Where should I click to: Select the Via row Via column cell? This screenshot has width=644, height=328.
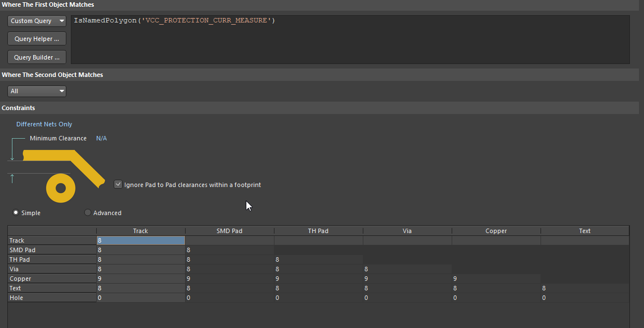[407, 270]
